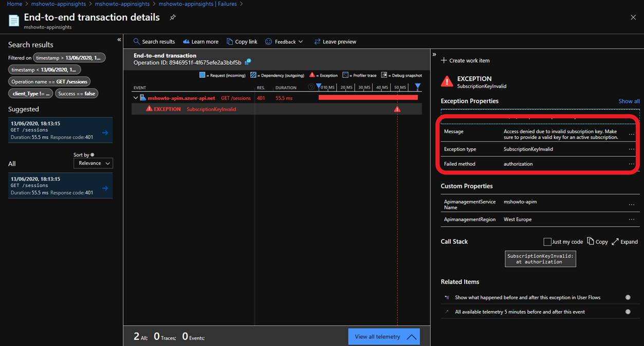Image resolution: width=644 pixels, height=346 pixels.
Task: Click the right blue timeline range handle
Action: coord(418,87)
